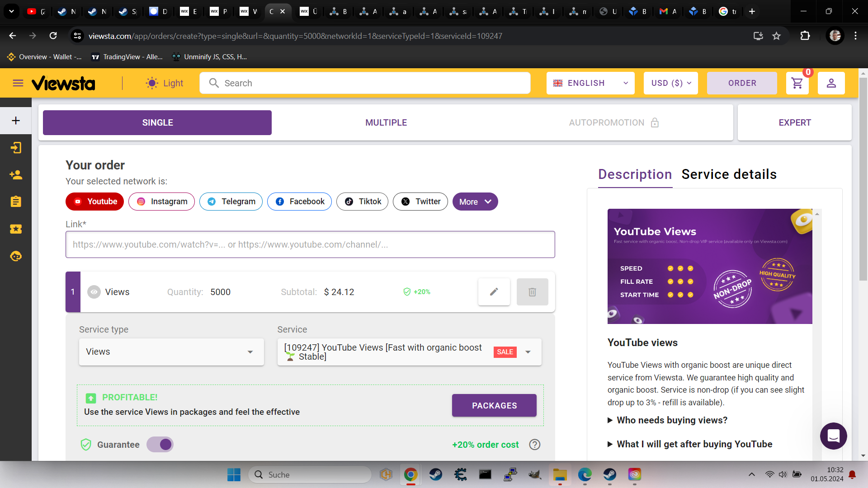This screenshot has width=868, height=488.
Task: Select the Instagram network chip
Action: [161, 202]
